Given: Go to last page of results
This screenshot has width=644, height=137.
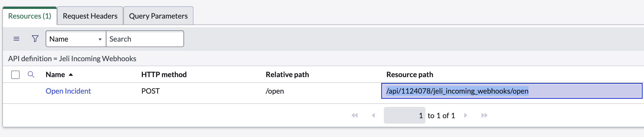Looking at the screenshot, I should pos(484,115).
